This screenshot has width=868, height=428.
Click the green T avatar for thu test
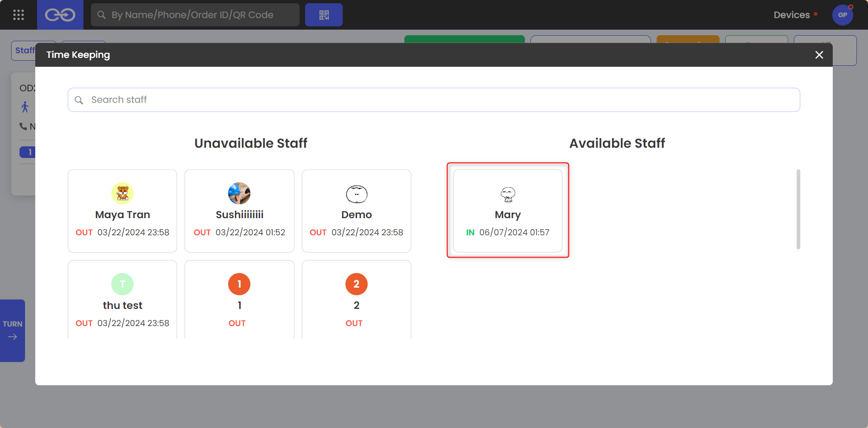[122, 284]
